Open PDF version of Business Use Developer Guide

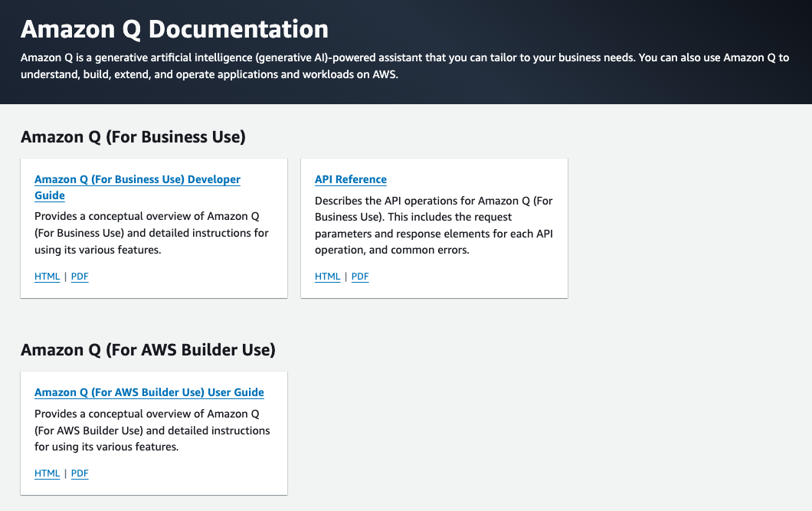point(80,277)
